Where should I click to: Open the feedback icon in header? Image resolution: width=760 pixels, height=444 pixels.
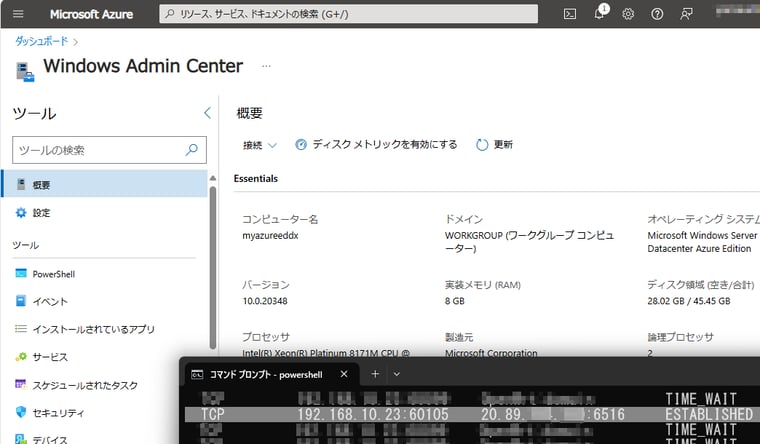[686, 14]
